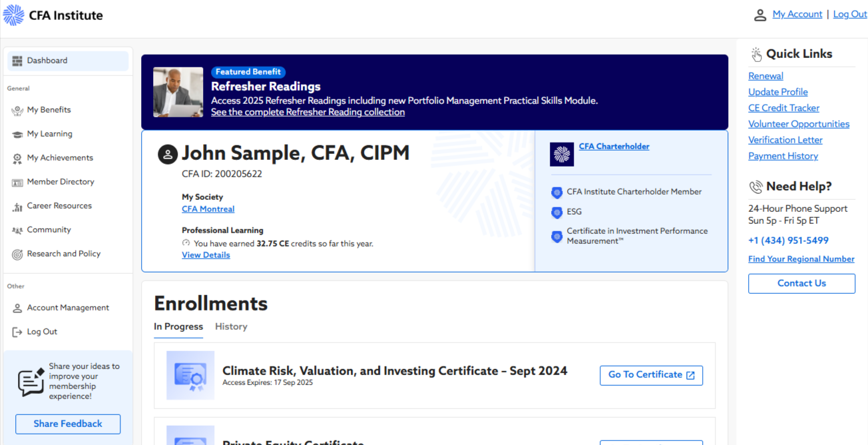The width and height of the screenshot is (868, 445).
Task: Click the sidebar Log Out arrow icon
Action: [x=17, y=332]
